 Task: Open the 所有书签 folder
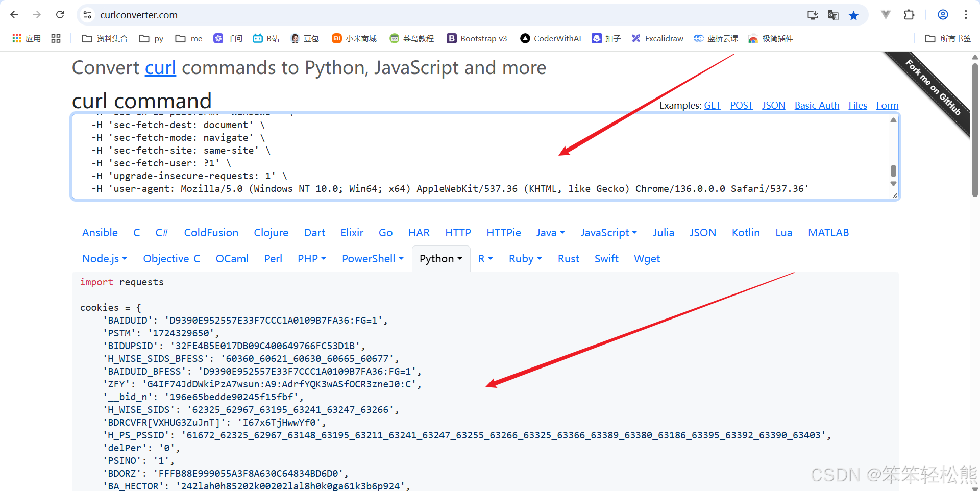pyautogui.click(x=948, y=38)
